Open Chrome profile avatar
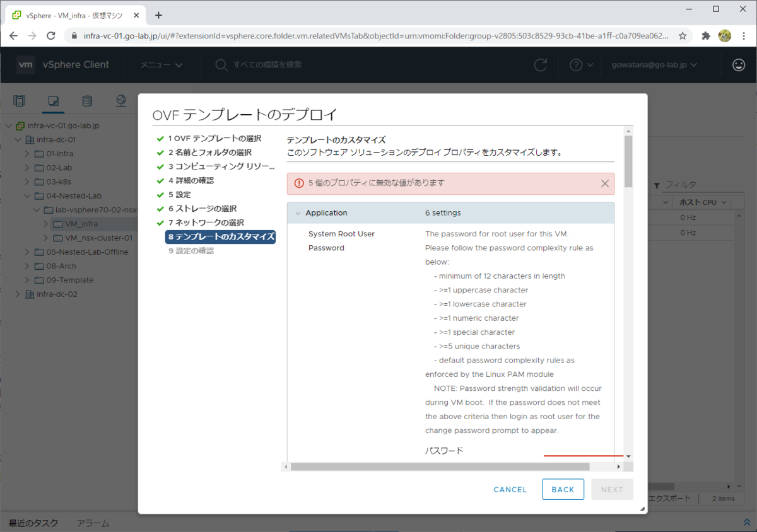Viewport: 757px width, 532px height. click(x=725, y=36)
